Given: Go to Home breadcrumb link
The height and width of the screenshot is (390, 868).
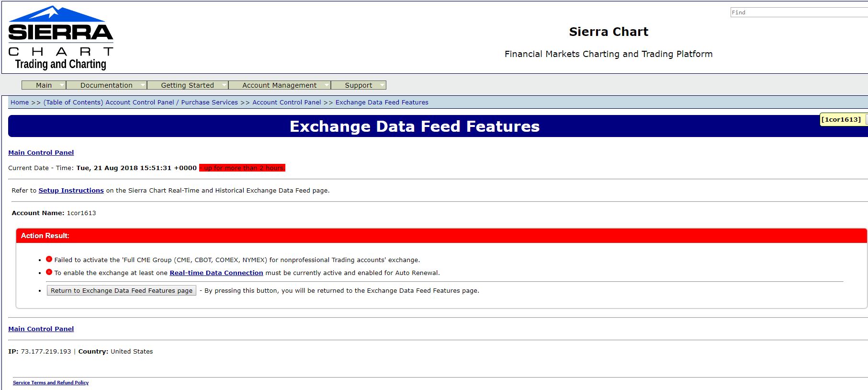Looking at the screenshot, I should 20,103.
